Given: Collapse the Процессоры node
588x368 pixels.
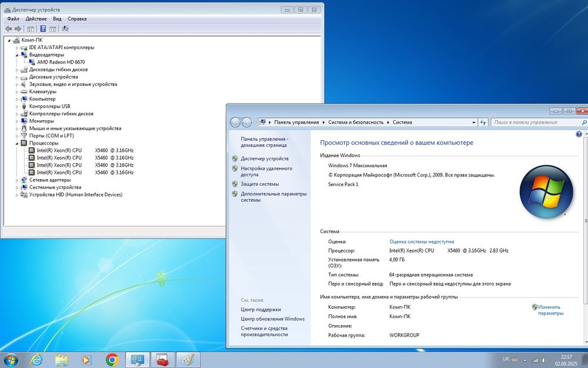Looking at the screenshot, I should click(x=17, y=144).
